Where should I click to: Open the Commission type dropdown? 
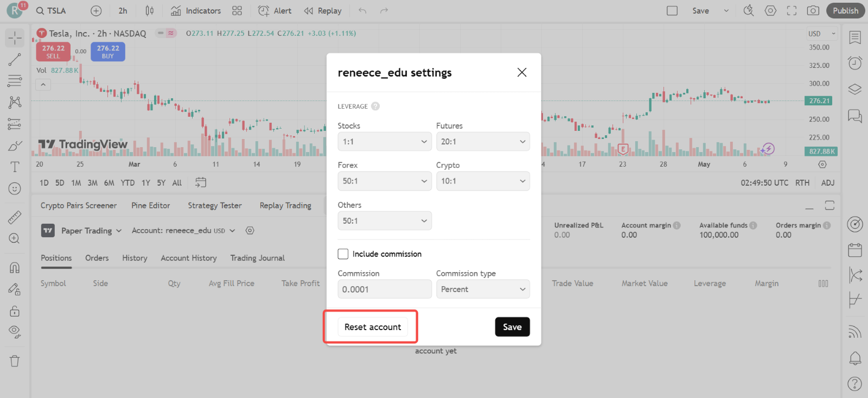pyautogui.click(x=482, y=289)
